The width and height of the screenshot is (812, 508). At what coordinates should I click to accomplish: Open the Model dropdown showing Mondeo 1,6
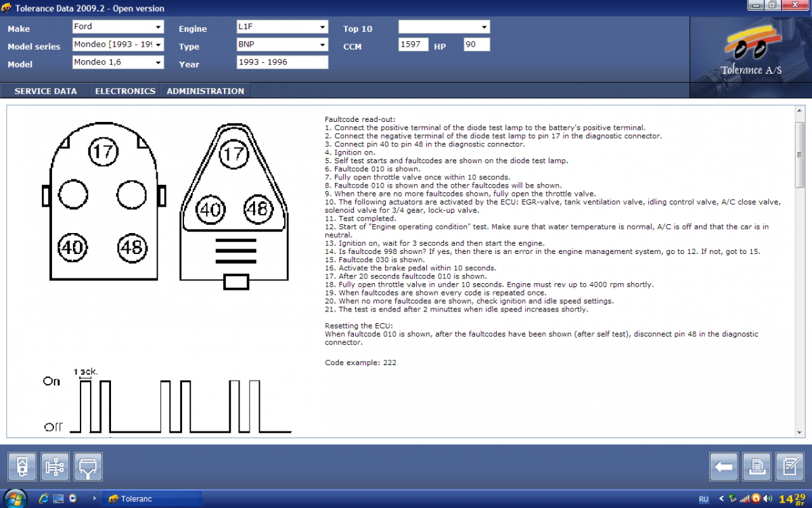118,62
